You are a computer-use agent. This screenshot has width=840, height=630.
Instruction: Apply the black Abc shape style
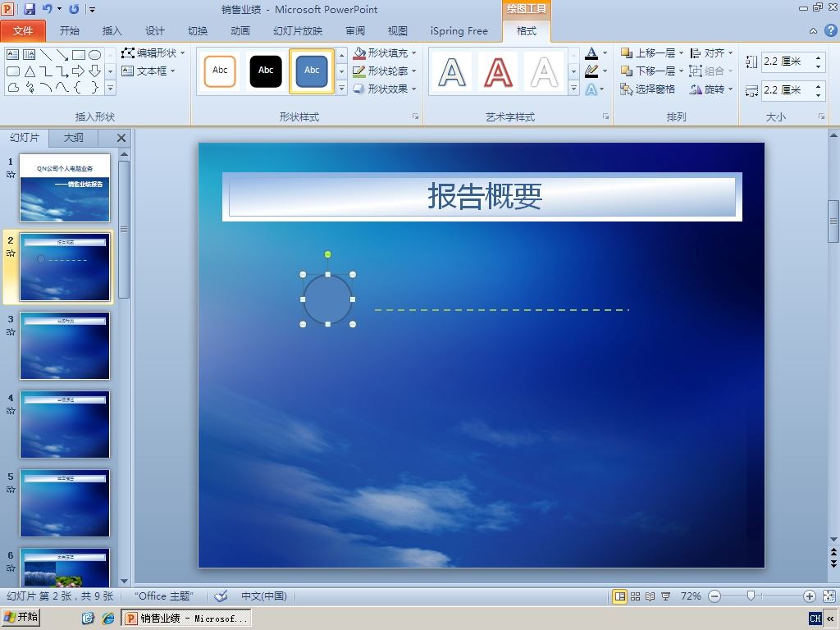(x=266, y=71)
